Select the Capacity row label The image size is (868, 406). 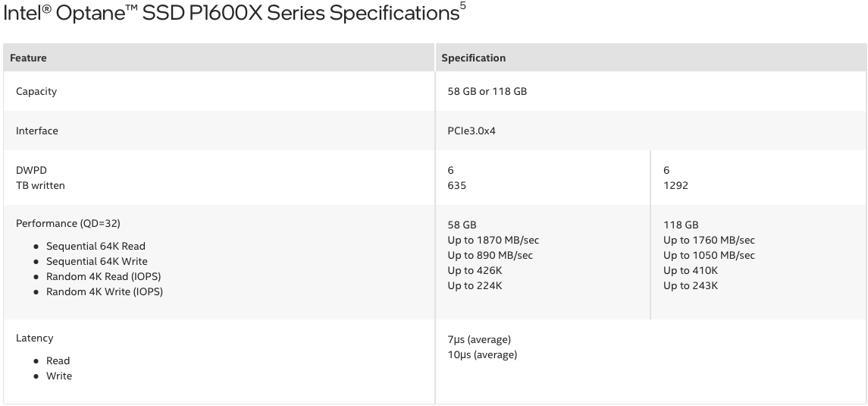36,91
